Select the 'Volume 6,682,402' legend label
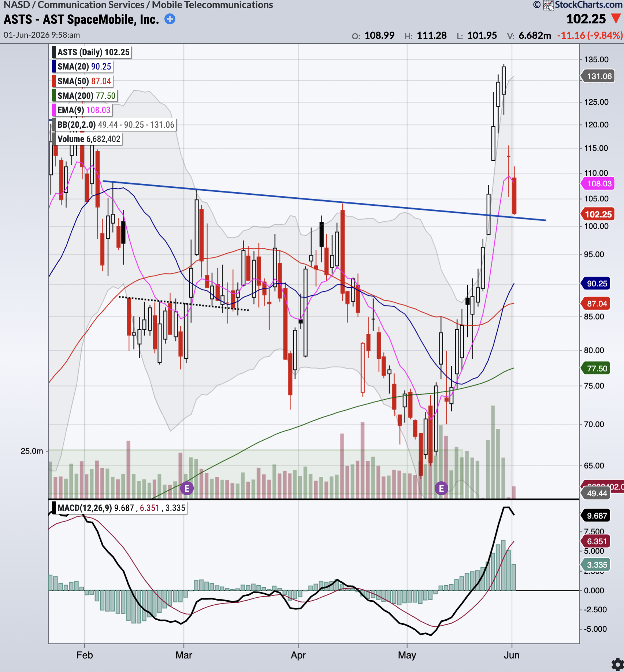Screen dimensions: 624x672 (89, 139)
